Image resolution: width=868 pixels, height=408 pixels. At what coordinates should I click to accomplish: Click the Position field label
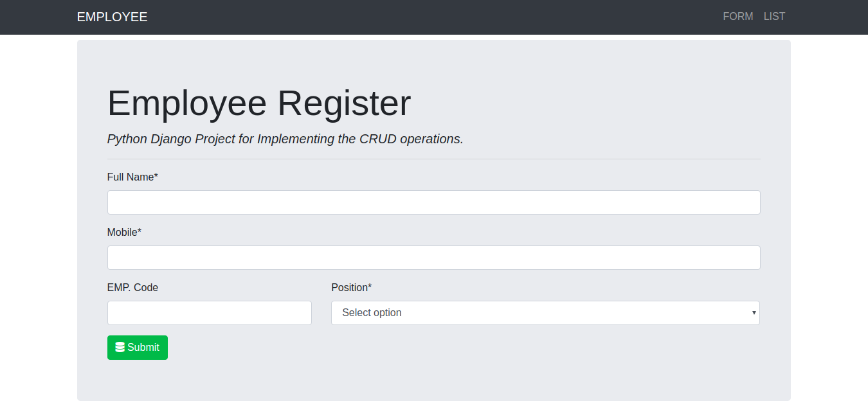tap(351, 287)
